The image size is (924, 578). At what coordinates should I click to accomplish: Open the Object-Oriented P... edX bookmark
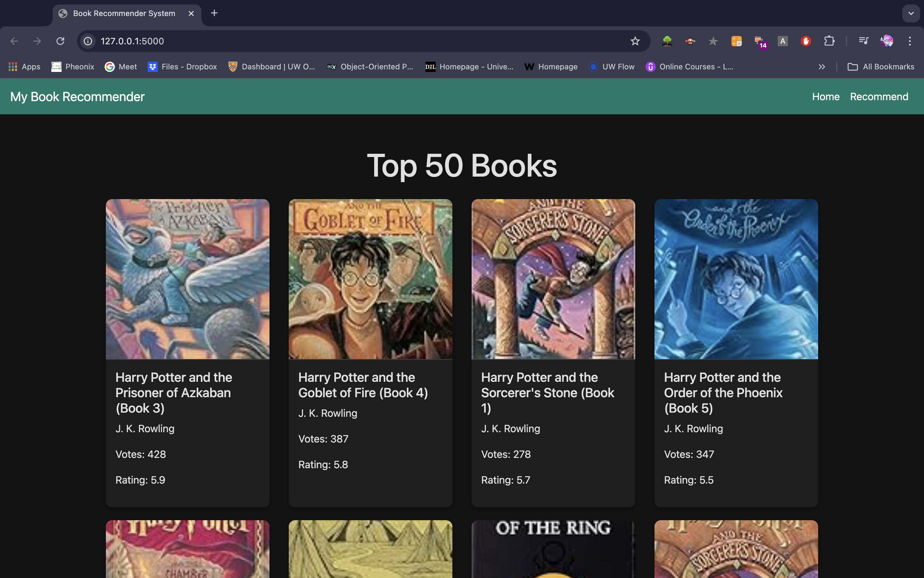coord(370,67)
